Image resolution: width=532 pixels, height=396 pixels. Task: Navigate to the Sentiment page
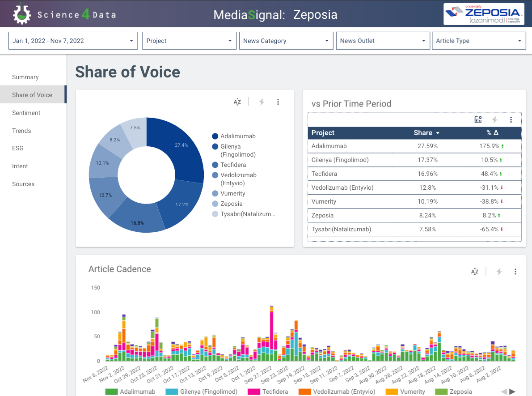coord(26,113)
